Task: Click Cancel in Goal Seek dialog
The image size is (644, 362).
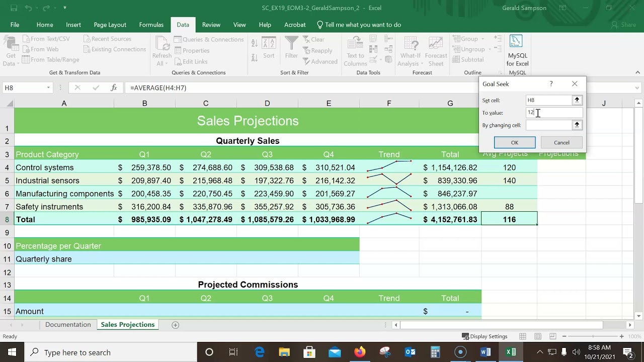Action: (561, 143)
